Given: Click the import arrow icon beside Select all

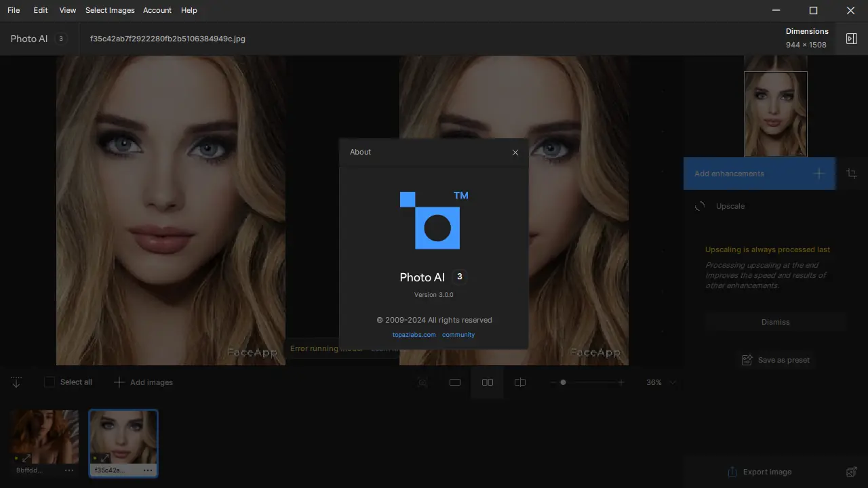Looking at the screenshot, I should pyautogui.click(x=16, y=382).
